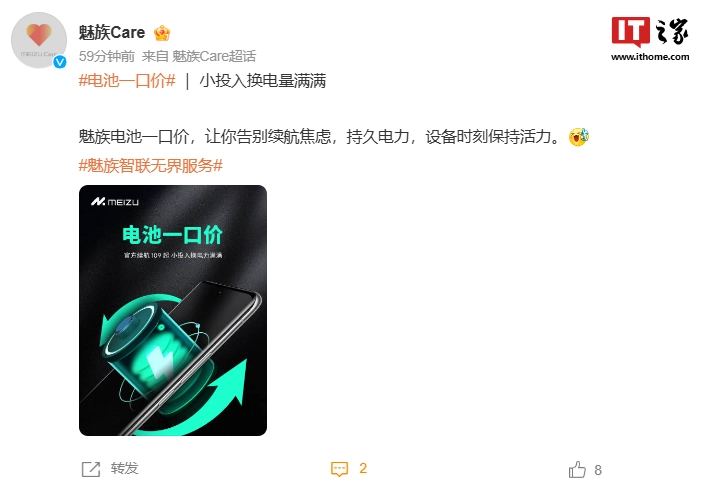
Task: Open the 魅族Care超话 source link
Action: 214,56
